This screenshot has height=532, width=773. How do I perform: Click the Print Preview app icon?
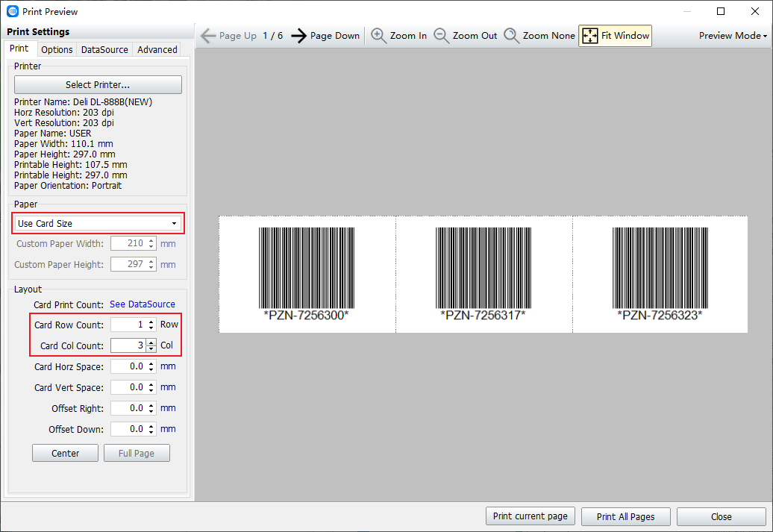pos(13,11)
